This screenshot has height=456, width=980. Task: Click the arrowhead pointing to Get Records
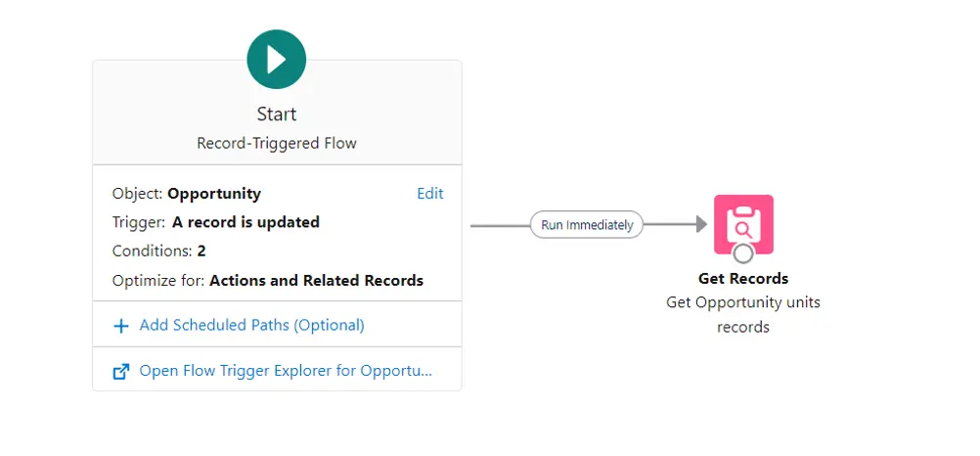point(699,225)
